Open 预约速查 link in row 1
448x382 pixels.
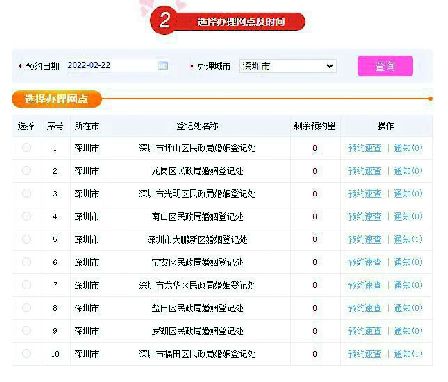(x=364, y=148)
